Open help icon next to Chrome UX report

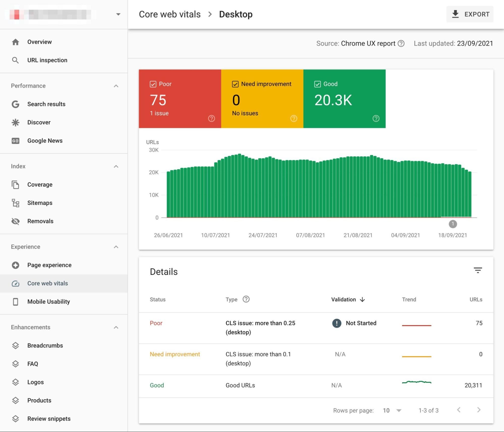[x=401, y=44]
